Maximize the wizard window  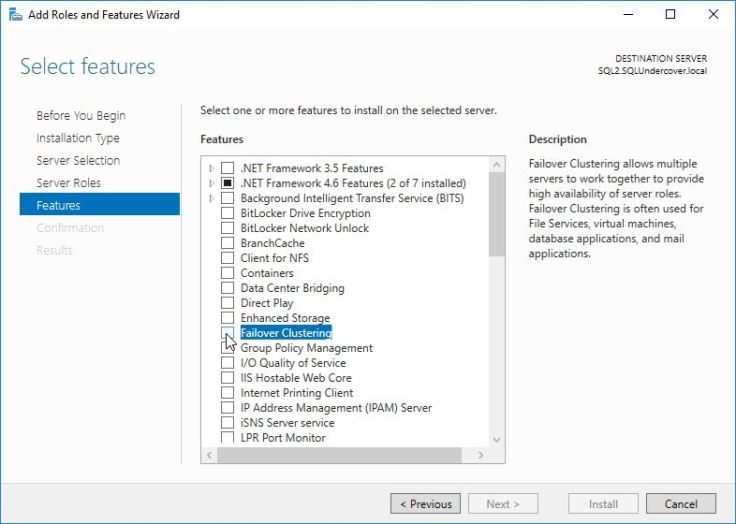click(671, 15)
